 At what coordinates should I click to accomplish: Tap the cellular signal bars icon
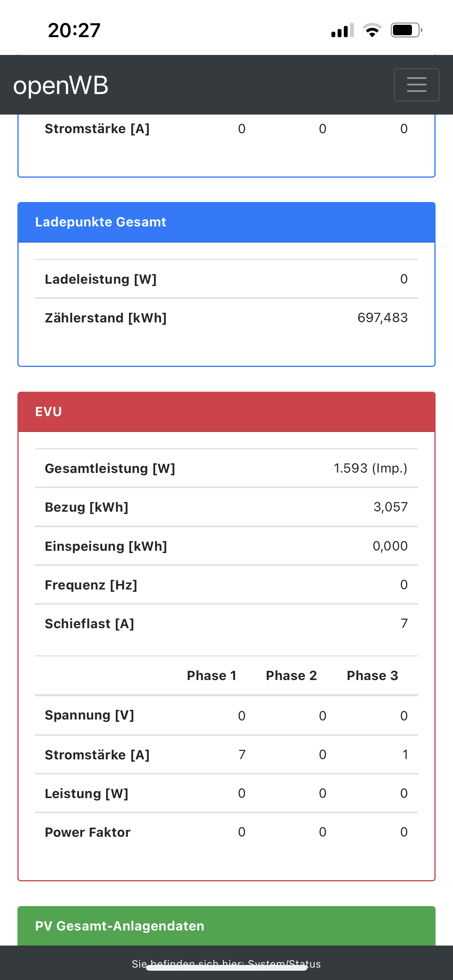[x=342, y=30]
